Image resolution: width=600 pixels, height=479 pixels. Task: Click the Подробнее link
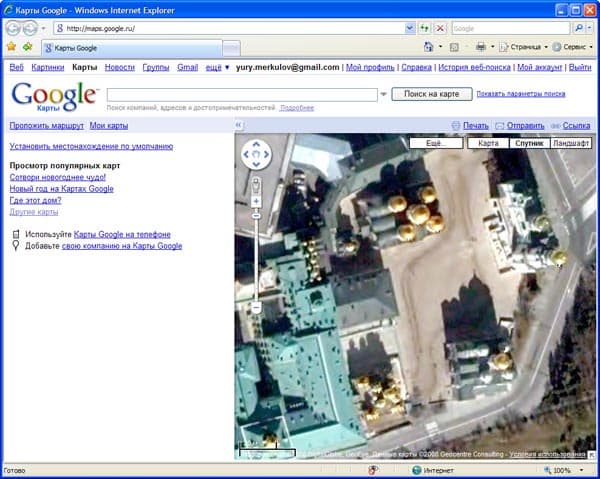click(297, 108)
